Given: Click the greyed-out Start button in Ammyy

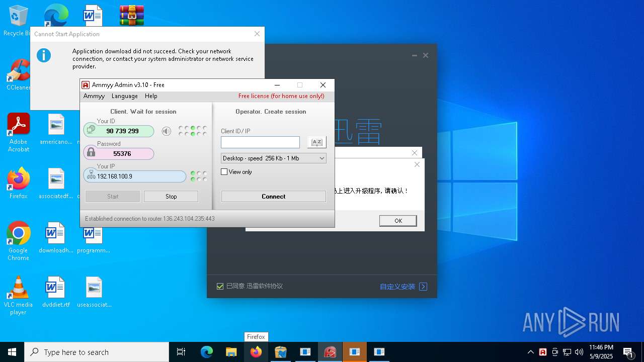Looking at the screenshot, I should click(113, 197).
